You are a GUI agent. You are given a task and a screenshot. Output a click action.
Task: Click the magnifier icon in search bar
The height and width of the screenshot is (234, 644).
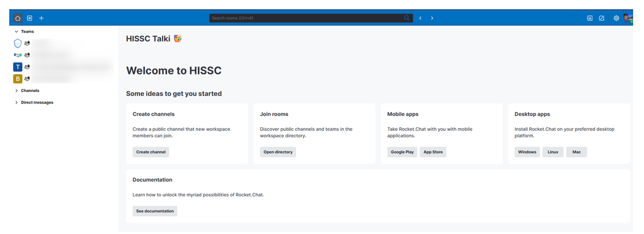406,18
